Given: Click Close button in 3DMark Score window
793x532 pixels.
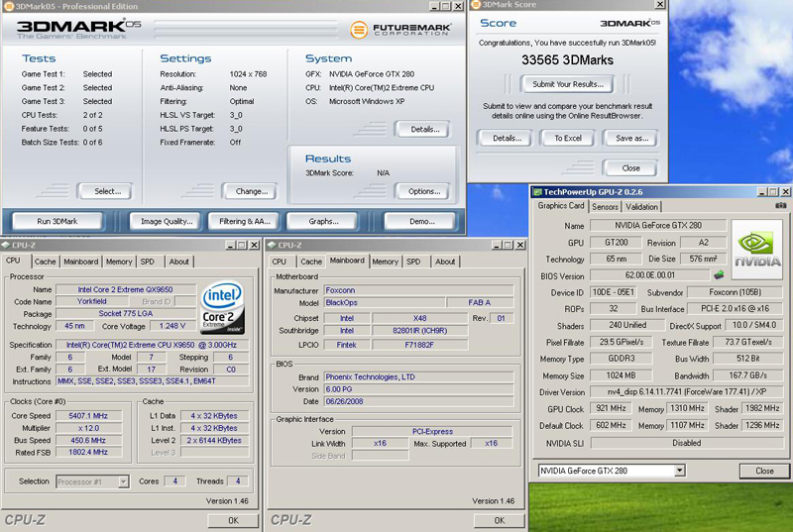Looking at the screenshot, I should click(x=630, y=168).
